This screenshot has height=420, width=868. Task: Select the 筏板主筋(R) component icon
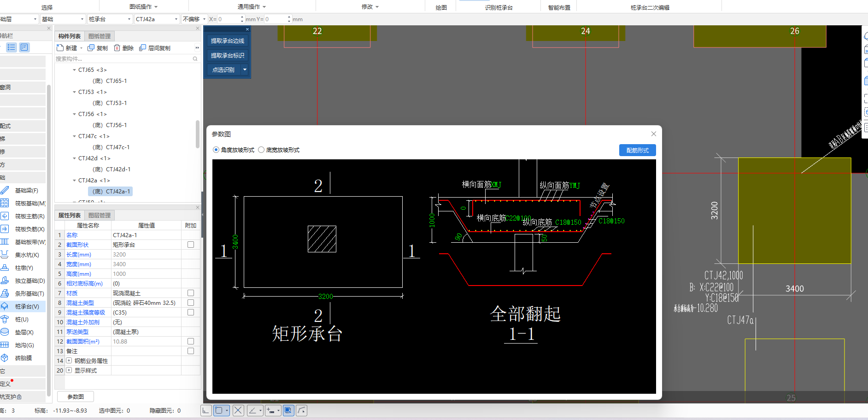5,216
